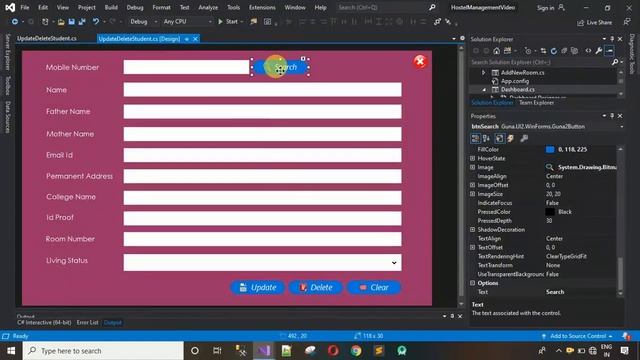
Task: Click the Text property value Search
Action: [x=555, y=292]
